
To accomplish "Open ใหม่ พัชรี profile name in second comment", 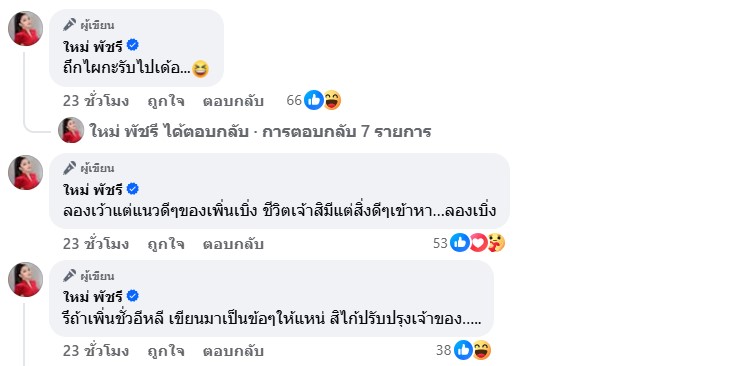I will 93,189.
